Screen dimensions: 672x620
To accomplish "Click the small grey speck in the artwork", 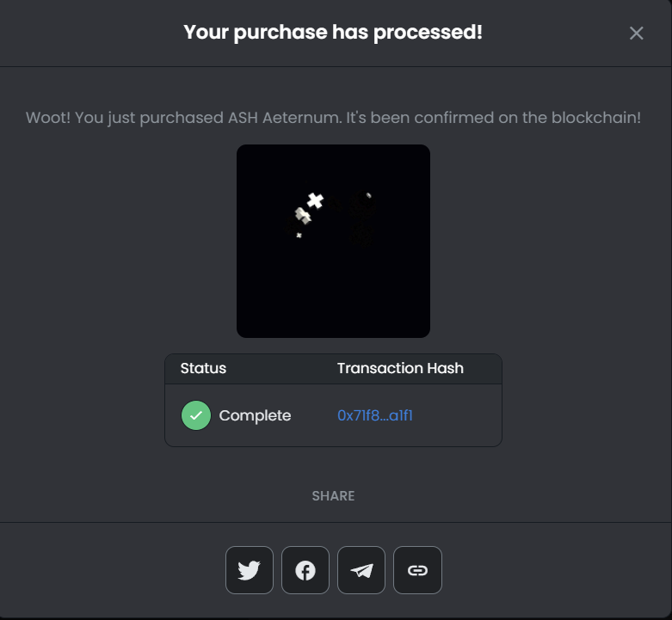I will (368, 196).
